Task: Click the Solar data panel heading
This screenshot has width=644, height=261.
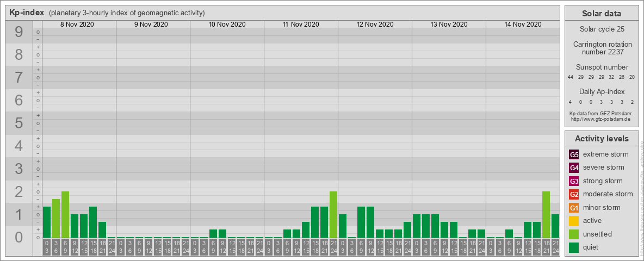Action: (x=601, y=14)
